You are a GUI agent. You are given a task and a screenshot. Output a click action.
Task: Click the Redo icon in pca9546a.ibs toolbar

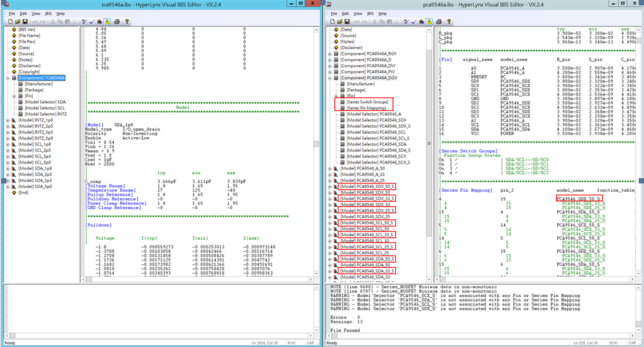(x=364, y=22)
